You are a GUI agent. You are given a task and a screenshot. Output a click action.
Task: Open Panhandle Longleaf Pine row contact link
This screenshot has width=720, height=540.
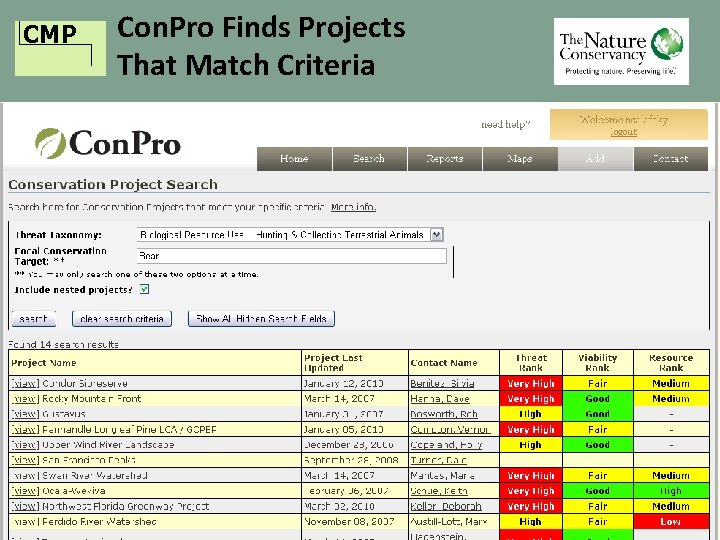tap(450, 429)
